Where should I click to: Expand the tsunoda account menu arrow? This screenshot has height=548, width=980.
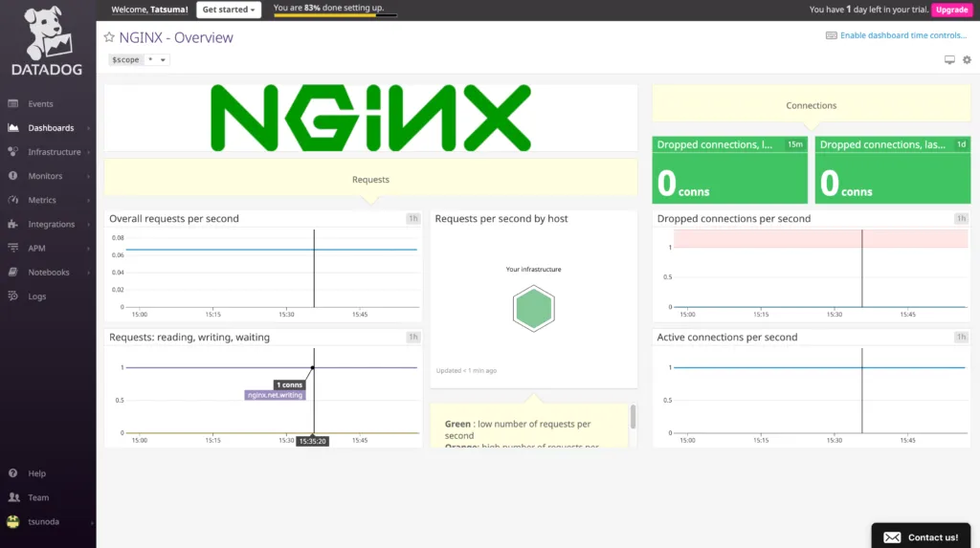[x=92, y=522]
